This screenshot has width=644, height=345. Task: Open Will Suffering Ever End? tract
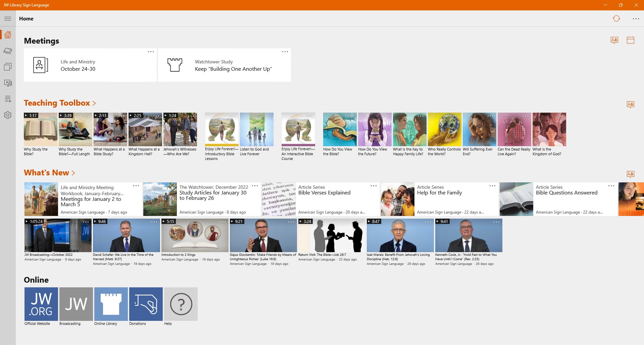tap(480, 129)
